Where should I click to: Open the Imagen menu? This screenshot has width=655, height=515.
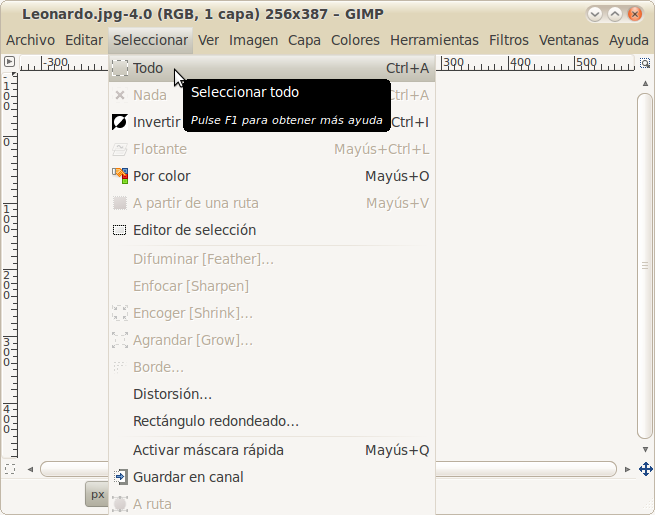253,40
